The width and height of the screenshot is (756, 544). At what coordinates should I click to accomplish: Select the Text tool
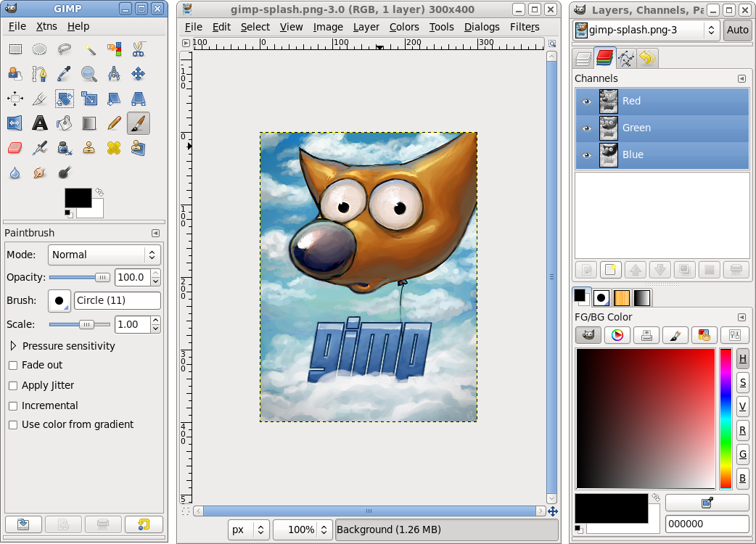pos(39,123)
